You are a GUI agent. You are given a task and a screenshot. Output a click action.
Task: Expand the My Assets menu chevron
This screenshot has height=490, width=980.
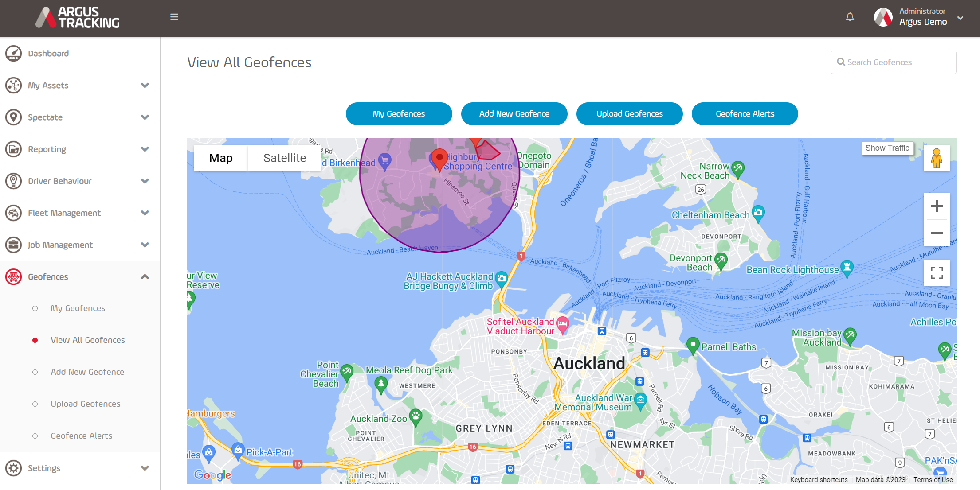pos(145,85)
